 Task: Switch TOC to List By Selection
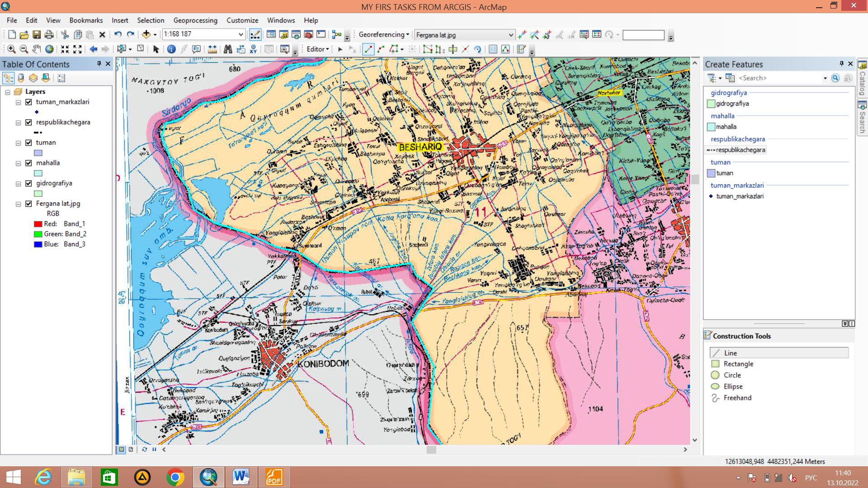click(x=46, y=78)
